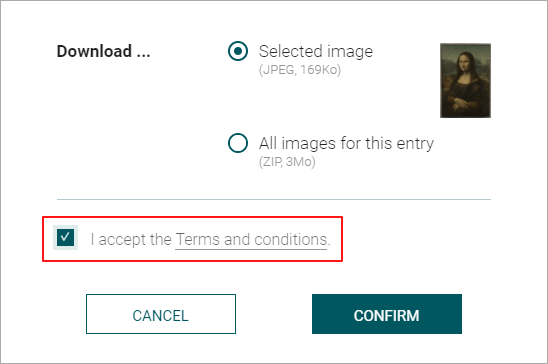Select the painting image next to Selected image
The height and width of the screenshot is (364, 548).
(466, 80)
